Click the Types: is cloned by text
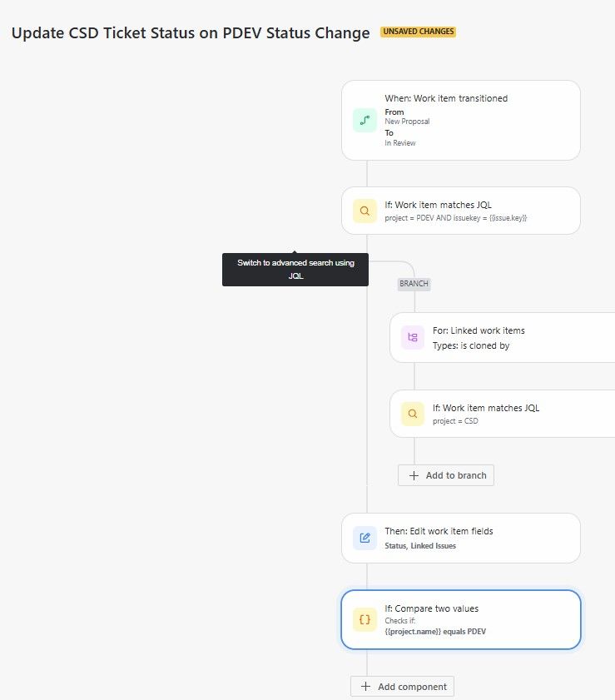 [x=471, y=345]
